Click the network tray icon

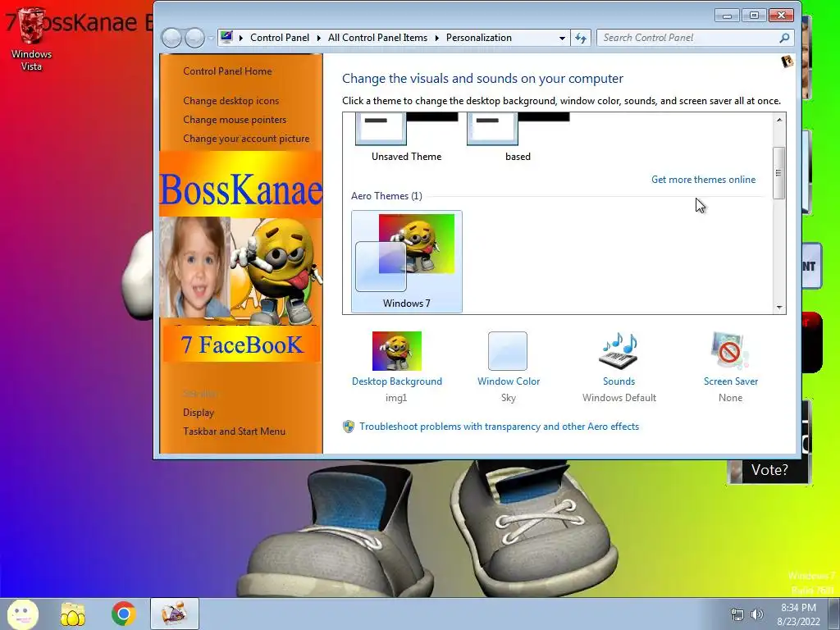coord(737,614)
